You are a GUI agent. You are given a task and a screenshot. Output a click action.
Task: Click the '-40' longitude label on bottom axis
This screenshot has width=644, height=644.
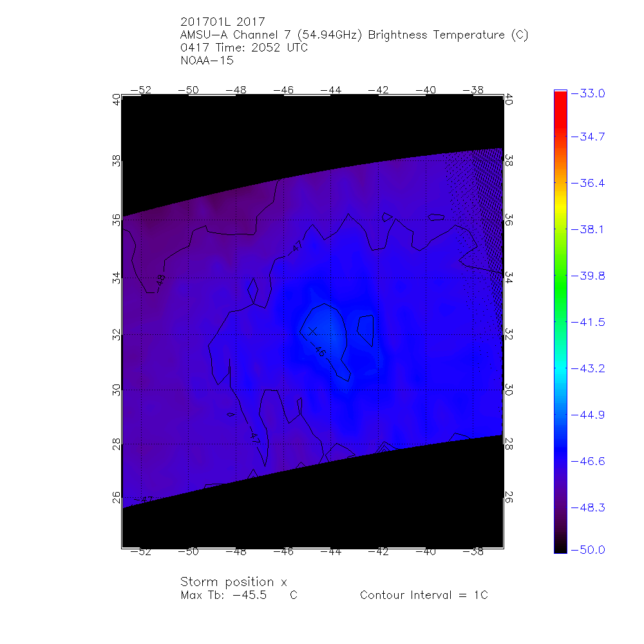pos(426,552)
